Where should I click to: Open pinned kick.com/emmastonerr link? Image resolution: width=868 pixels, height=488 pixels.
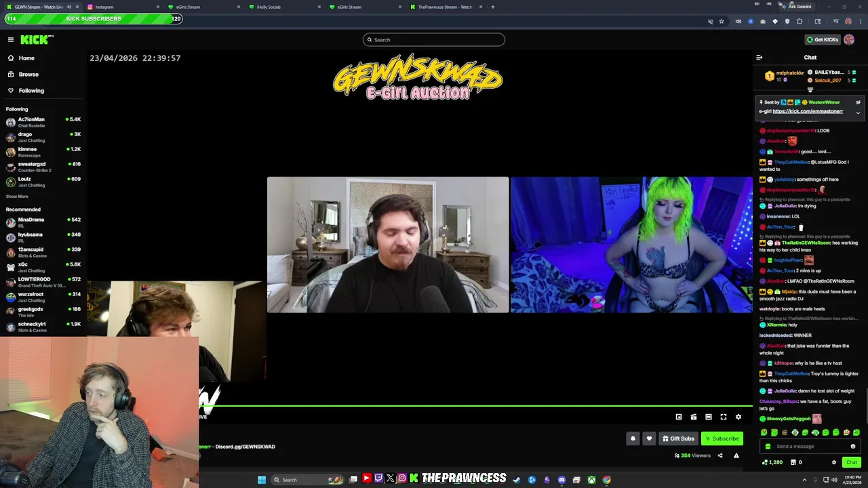click(x=808, y=111)
